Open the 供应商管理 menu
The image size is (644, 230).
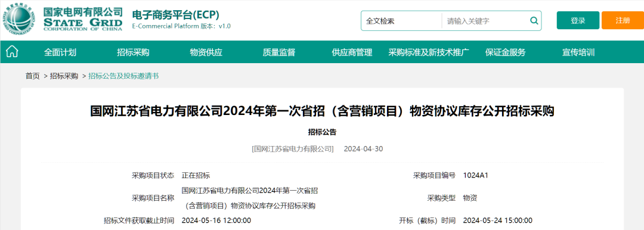[352, 52]
